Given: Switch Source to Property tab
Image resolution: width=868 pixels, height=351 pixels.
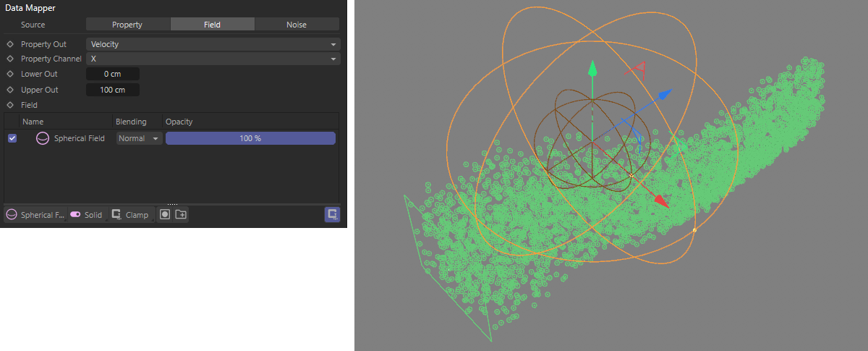Looking at the screenshot, I should pos(127,25).
